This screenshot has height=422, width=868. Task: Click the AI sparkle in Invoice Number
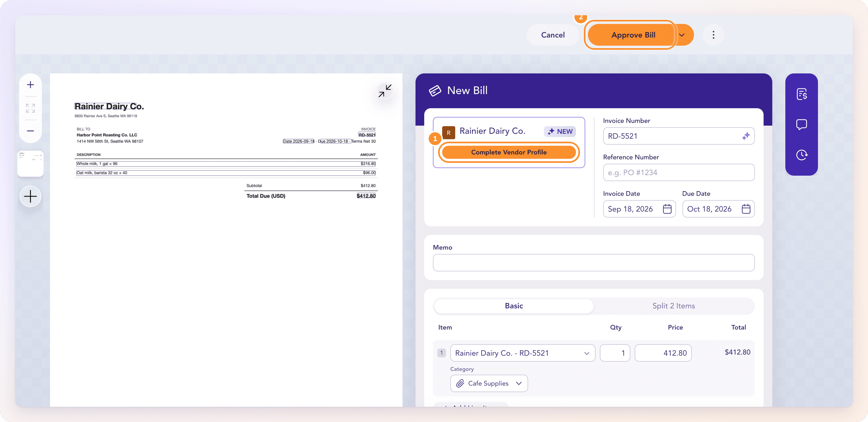746,136
